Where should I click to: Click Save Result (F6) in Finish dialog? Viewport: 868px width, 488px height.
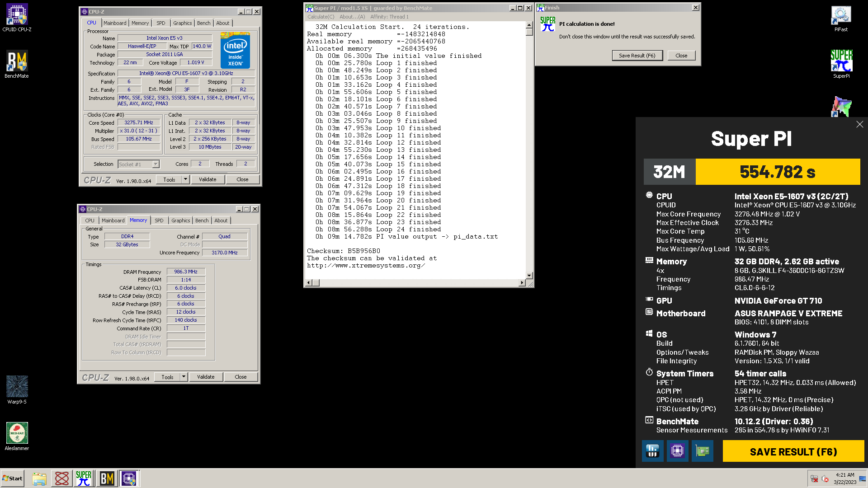637,56
